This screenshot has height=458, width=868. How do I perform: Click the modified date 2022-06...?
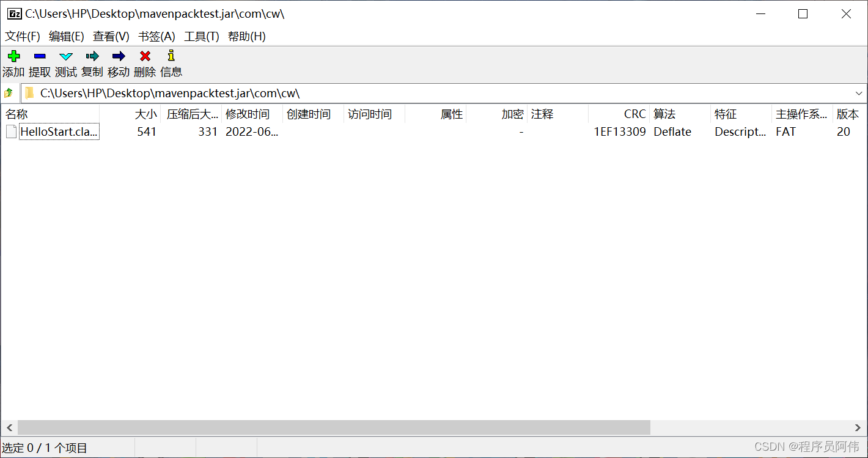(252, 131)
